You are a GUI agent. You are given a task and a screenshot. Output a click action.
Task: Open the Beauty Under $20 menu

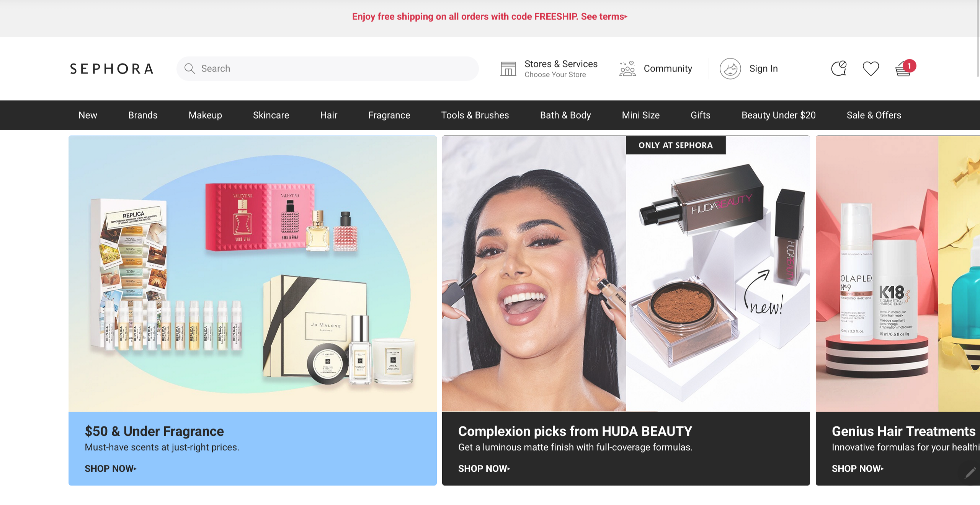[779, 115]
